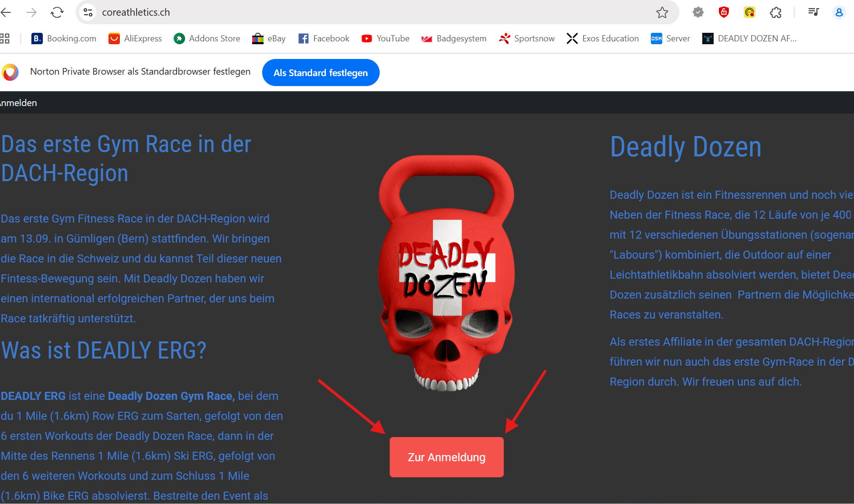
Task: Click text 'Als erstes Affiliate in der gesamten'
Action: [698, 342]
